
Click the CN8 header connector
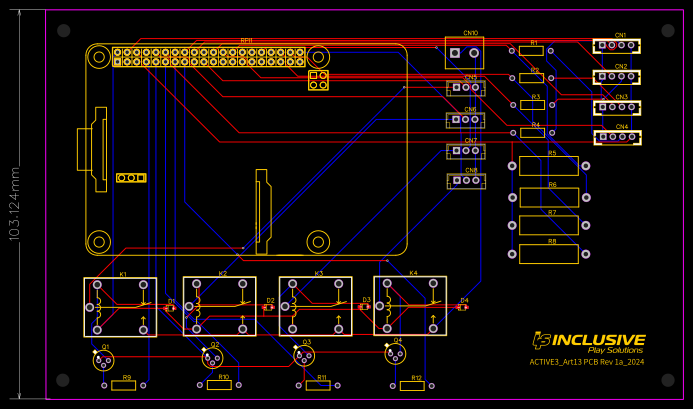[466, 181]
